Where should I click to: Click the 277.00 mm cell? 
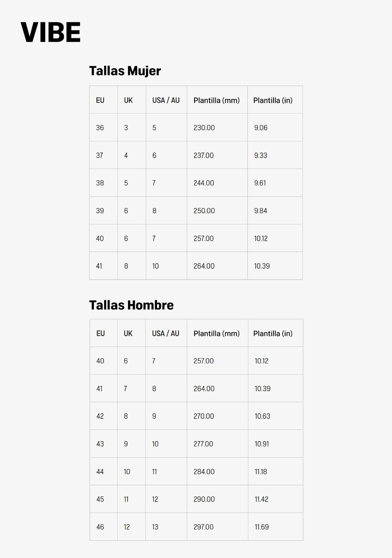(x=203, y=444)
